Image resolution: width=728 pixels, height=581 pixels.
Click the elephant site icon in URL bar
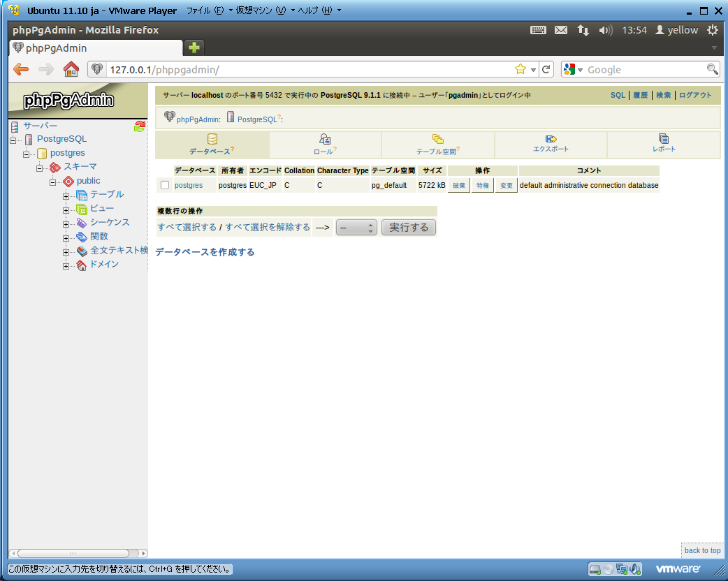coord(96,70)
